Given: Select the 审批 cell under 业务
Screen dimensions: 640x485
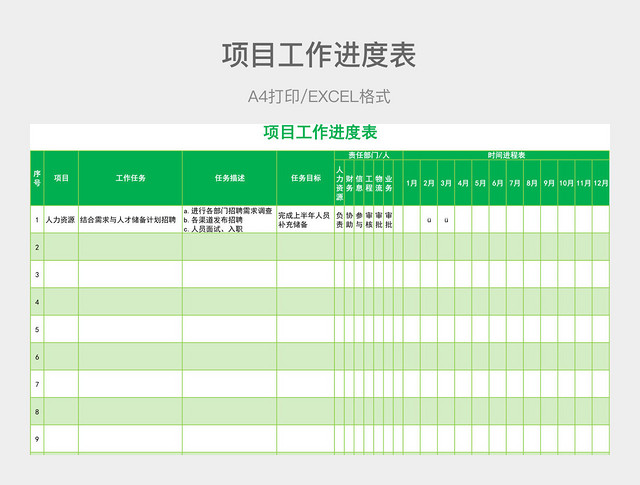Looking at the screenshot, I should (x=389, y=220).
